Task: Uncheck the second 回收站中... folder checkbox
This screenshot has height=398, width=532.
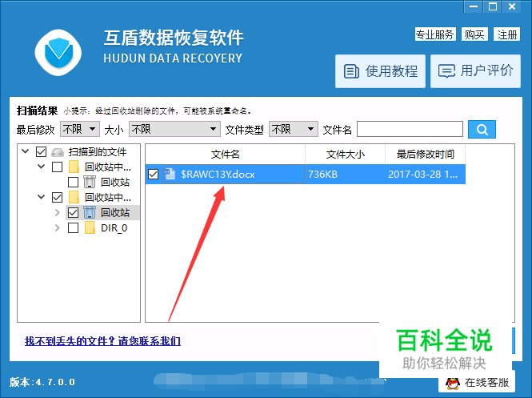Action: pyautogui.click(x=57, y=197)
